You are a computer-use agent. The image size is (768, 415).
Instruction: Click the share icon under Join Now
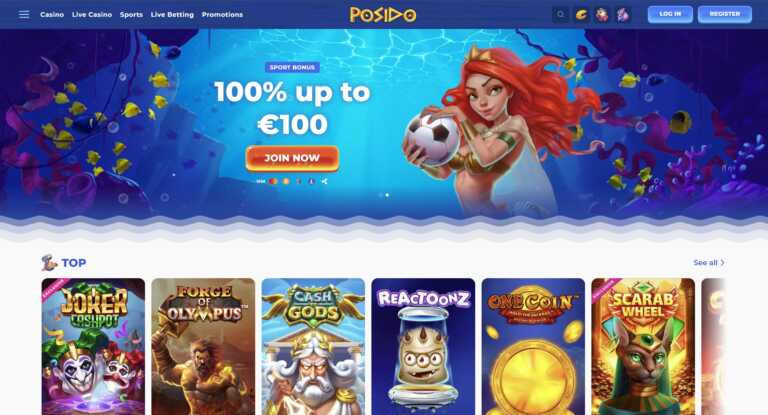point(324,181)
